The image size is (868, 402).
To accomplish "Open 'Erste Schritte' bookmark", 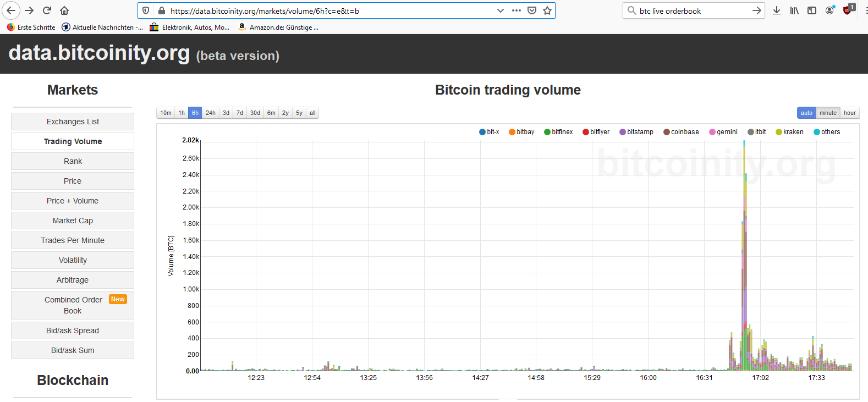I will coord(31,27).
